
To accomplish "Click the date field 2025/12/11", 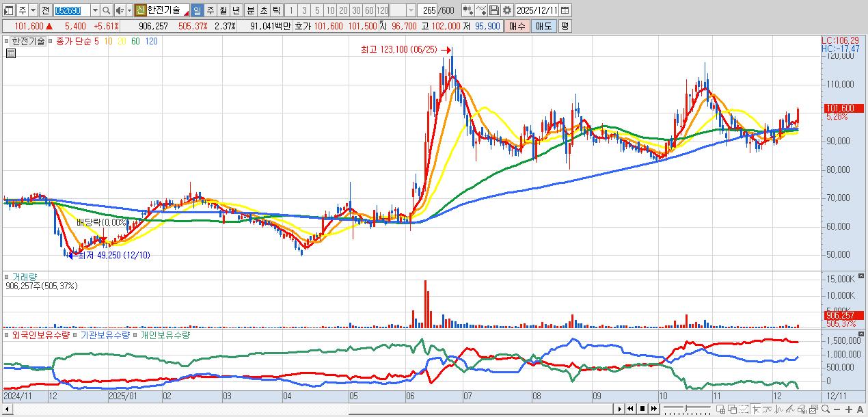I will (538, 10).
